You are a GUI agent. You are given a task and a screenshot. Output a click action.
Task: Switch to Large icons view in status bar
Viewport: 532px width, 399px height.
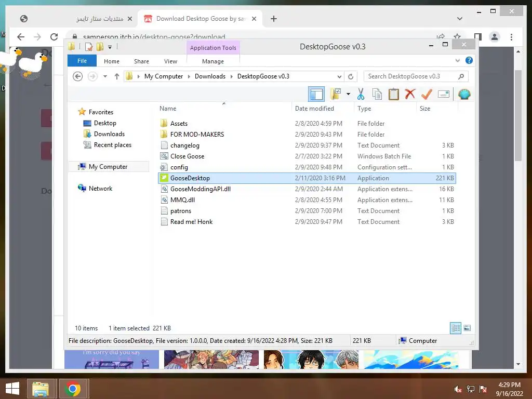467,328
